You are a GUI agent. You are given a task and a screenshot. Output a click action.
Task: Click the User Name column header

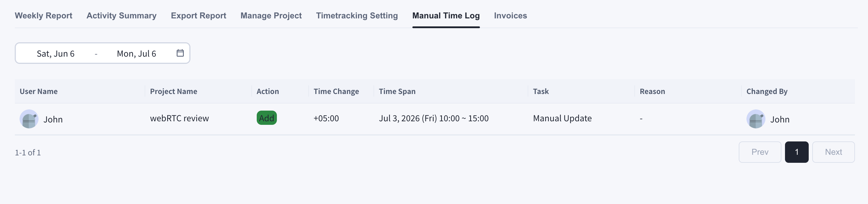click(39, 91)
